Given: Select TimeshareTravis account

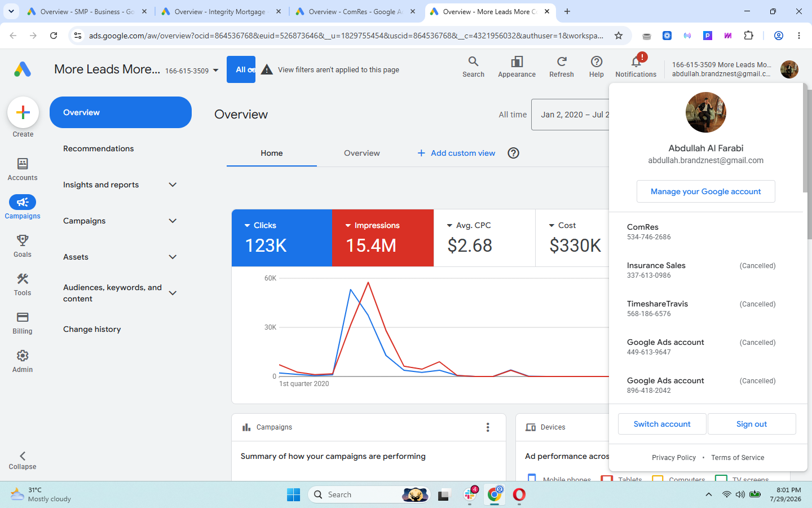Looking at the screenshot, I should coord(706,308).
